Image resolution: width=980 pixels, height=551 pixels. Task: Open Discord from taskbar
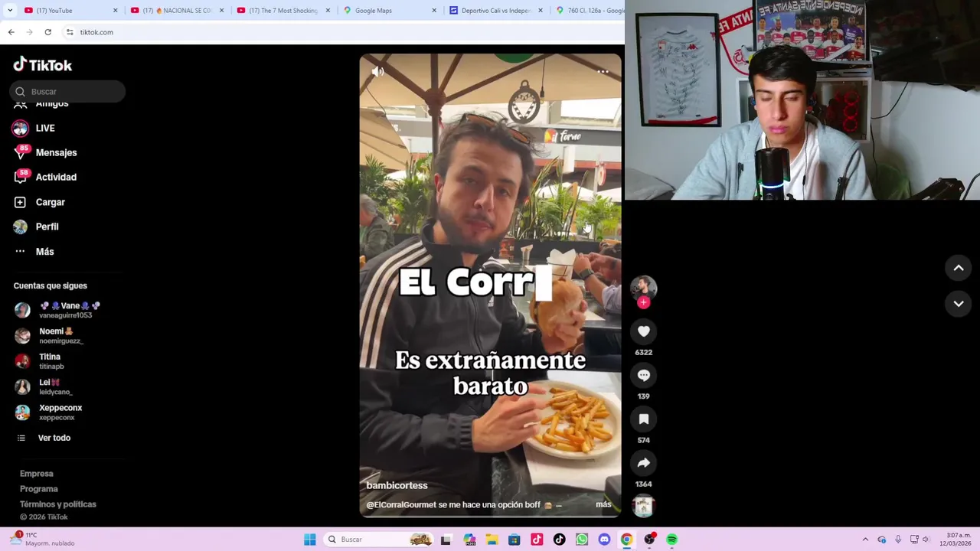(x=604, y=540)
